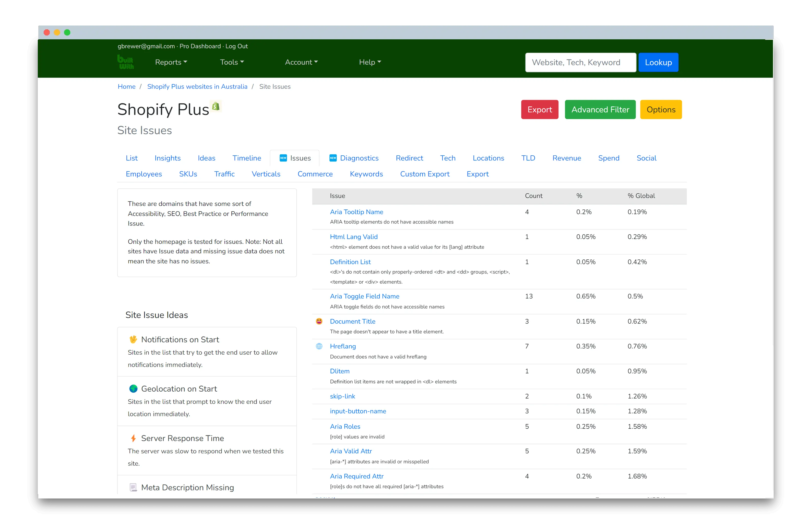Open the input-button-name issue link
Image resolution: width=812 pixels, height=524 pixels.
[x=358, y=411]
